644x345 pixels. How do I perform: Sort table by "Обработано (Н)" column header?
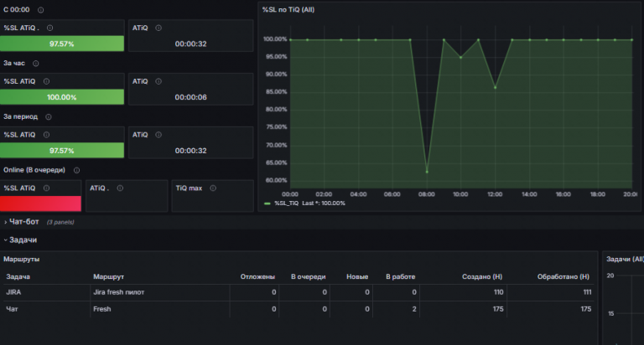[x=563, y=276]
